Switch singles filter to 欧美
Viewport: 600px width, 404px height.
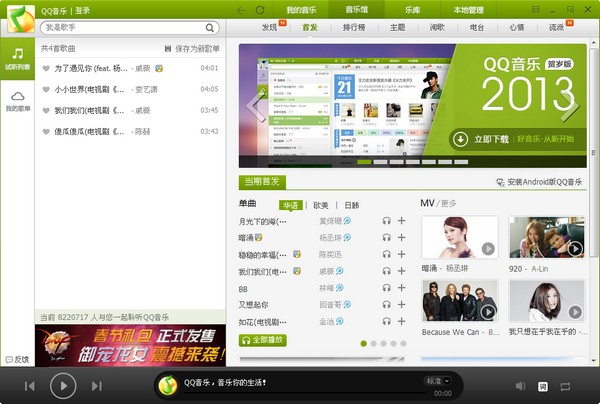click(x=321, y=205)
